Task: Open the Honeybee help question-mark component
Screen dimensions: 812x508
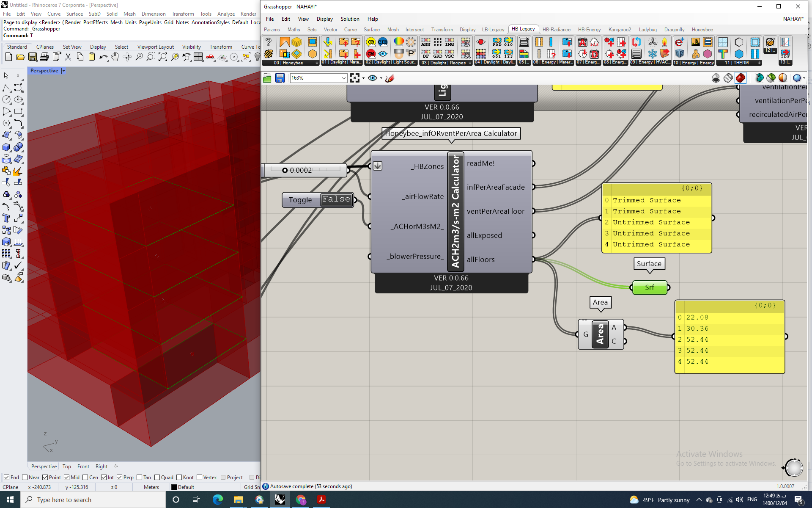Action: point(268,42)
